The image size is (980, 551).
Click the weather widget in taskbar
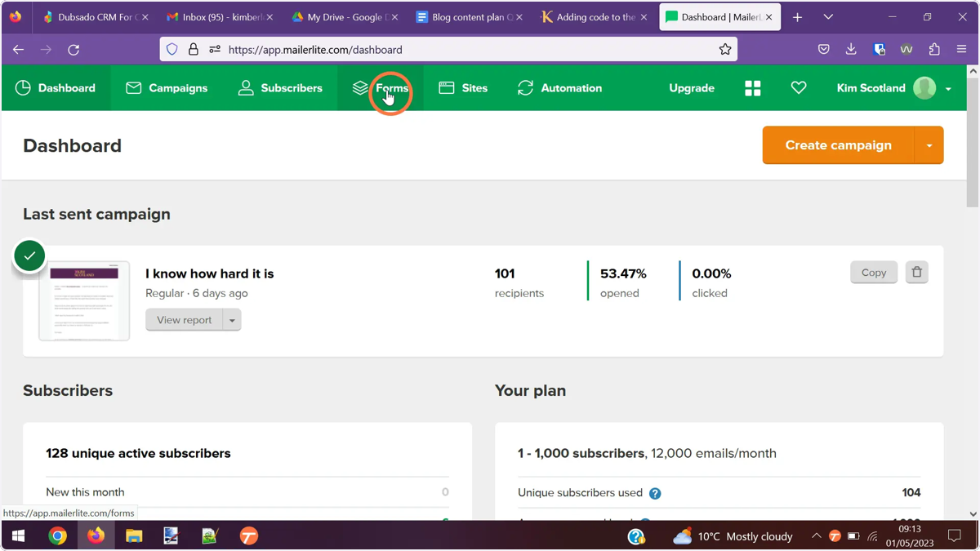(732, 536)
